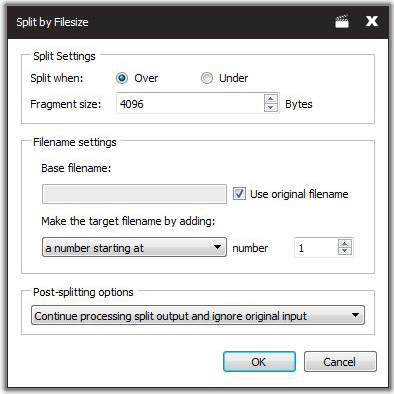The image size is (394, 394).
Task: Focus the Fragment size input field
Action: pos(190,104)
